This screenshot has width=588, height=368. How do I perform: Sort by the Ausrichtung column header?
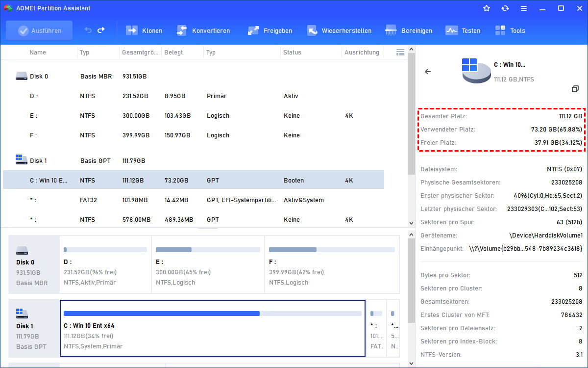(362, 52)
